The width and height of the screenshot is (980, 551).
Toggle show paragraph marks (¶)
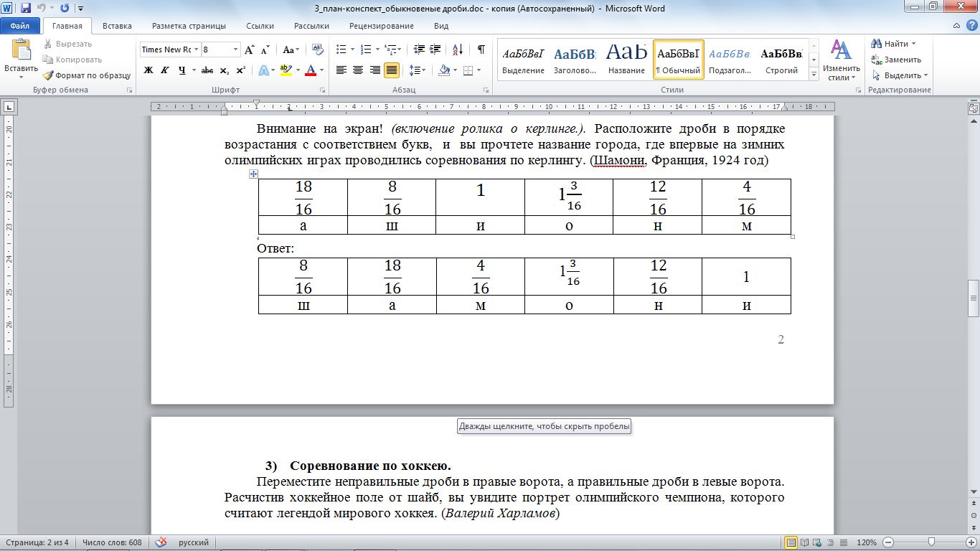coord(481,50)
